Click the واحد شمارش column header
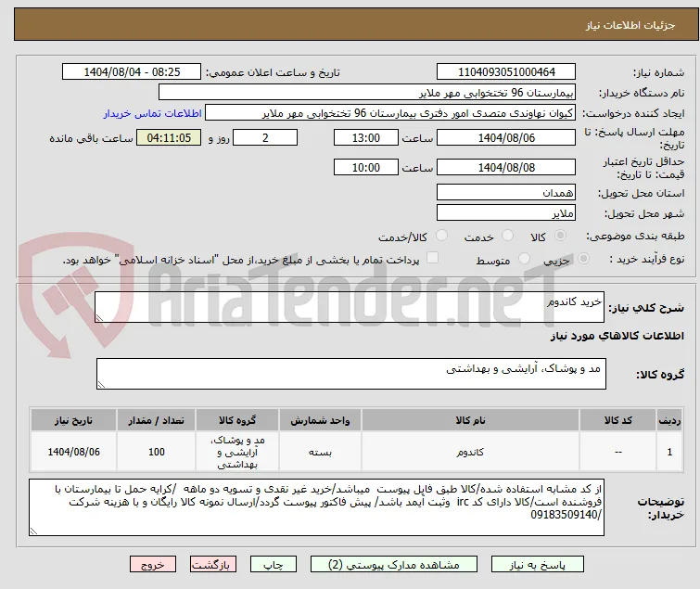The height and width of the screenshot is (589, 700). tap(320, 420)
